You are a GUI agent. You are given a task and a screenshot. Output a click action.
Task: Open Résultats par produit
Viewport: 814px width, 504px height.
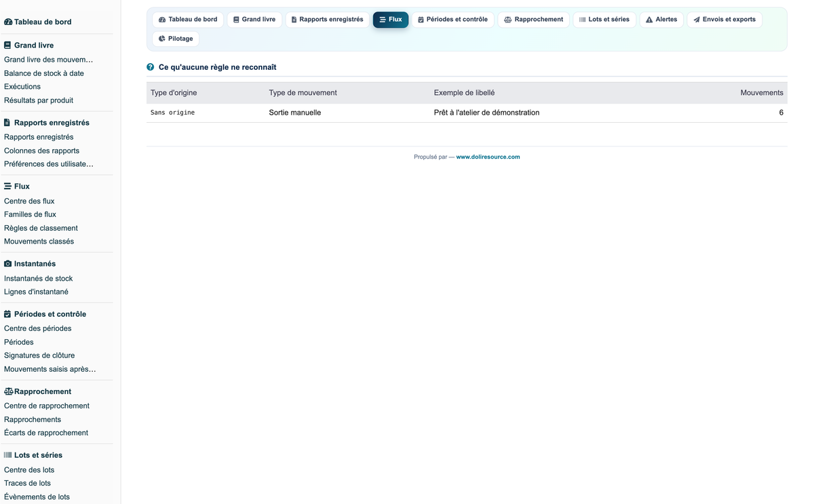[39, 100]
